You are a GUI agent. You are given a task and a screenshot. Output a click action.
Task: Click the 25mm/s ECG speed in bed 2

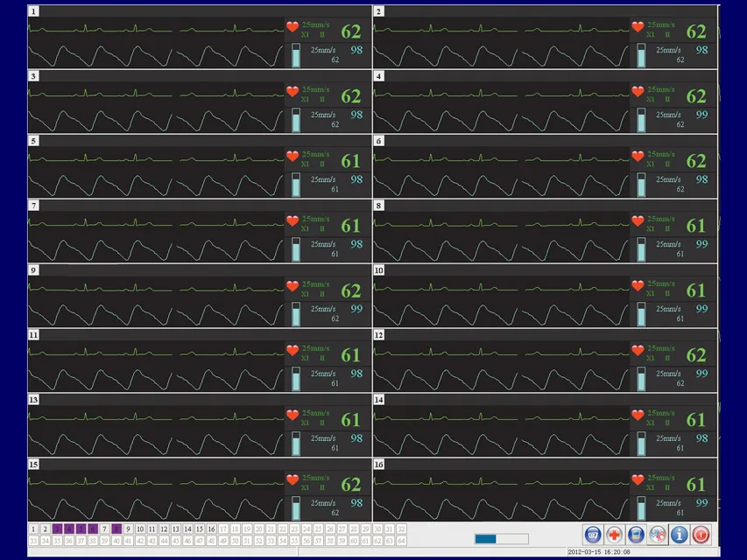tap(661, 24)
